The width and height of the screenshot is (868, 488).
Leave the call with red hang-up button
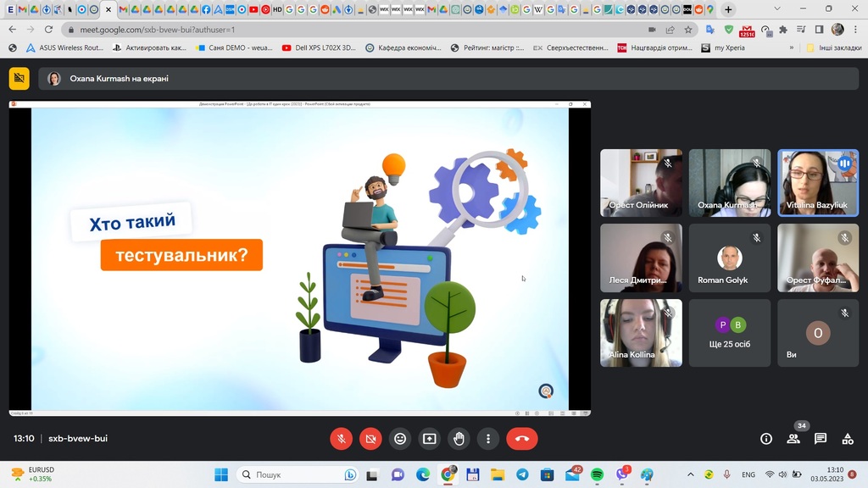click(x=522, y=439)
